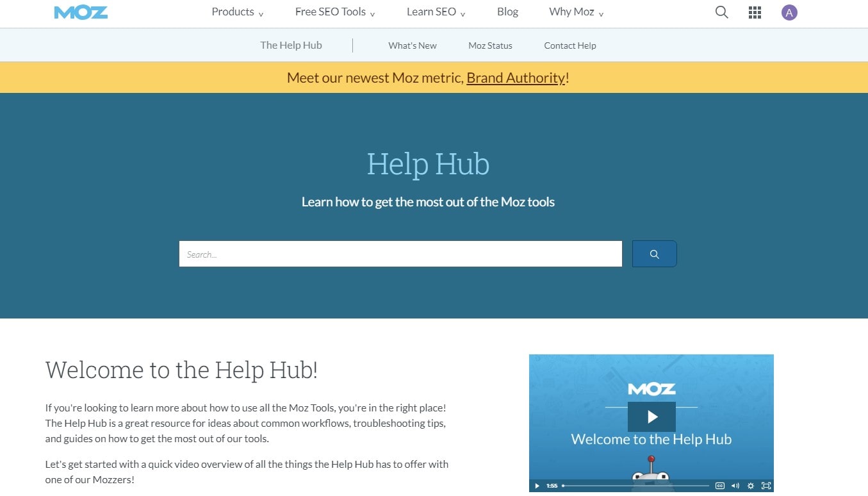Image resolution: width=868 pixels, height=496 pixels.
Task: Open the user account avatar
Action: pyautogui.click(x=789, y=12)
